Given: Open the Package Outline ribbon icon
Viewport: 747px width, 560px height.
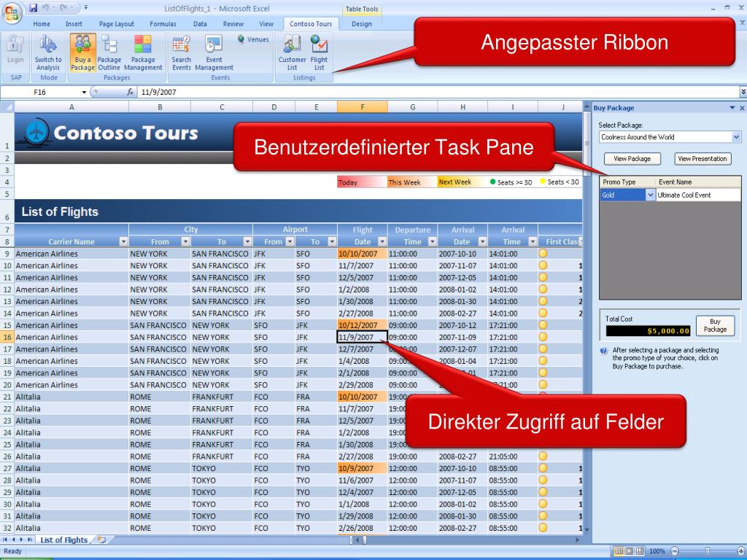Looking at the screenshot, I should tap(109, 52).
